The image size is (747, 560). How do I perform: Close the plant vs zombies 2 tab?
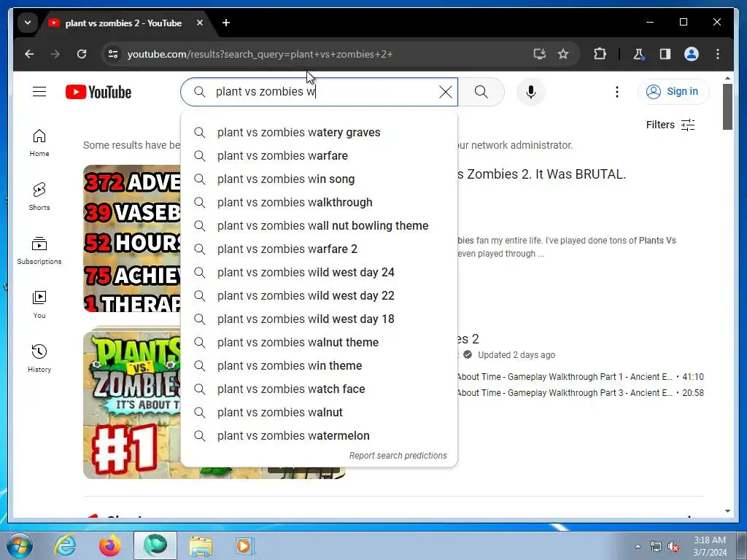point(200,23)
